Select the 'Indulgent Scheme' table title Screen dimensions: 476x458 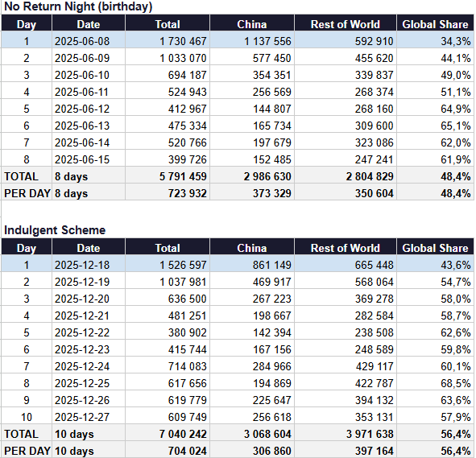[x=55, y=230]
